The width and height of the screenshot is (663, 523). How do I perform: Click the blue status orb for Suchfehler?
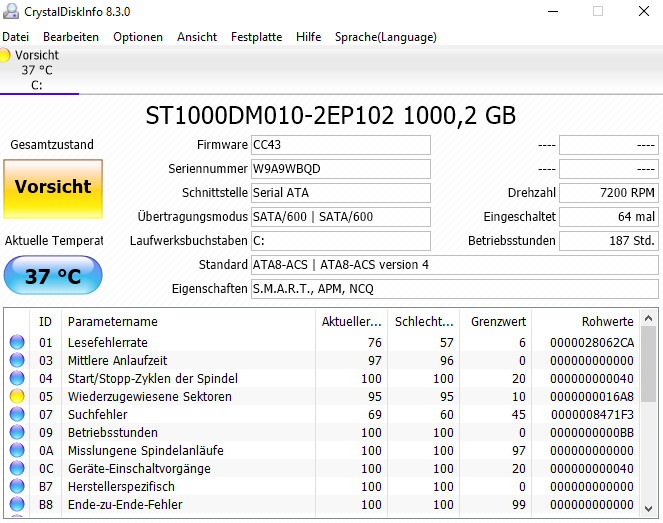[17, 414]
